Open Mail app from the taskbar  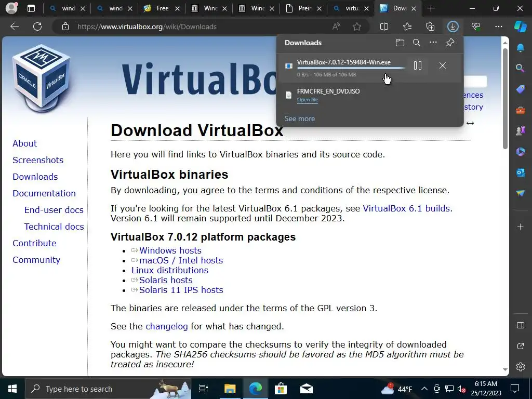pos(307,389)
